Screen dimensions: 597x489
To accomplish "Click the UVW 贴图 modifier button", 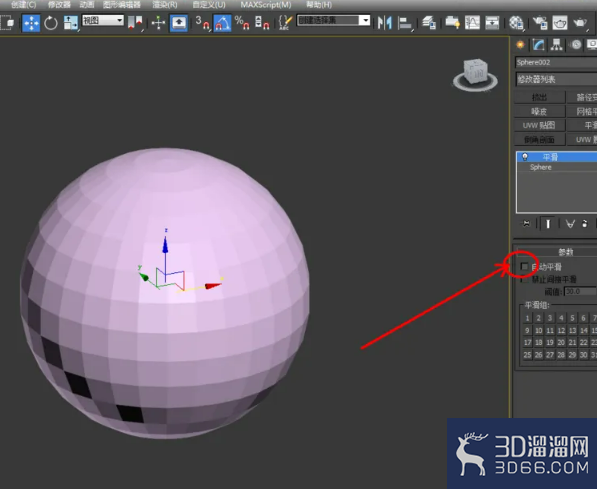I will [539, 125].
